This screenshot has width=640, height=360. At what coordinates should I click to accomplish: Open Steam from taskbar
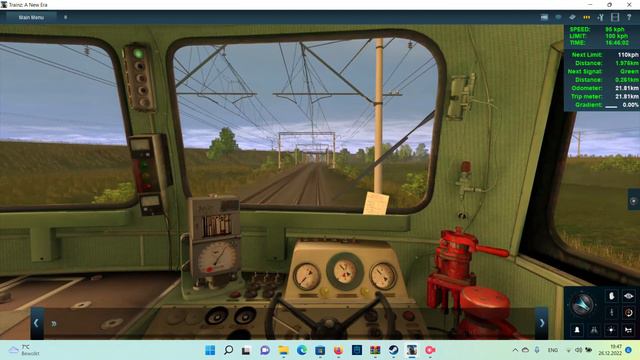tap(393, 350)
